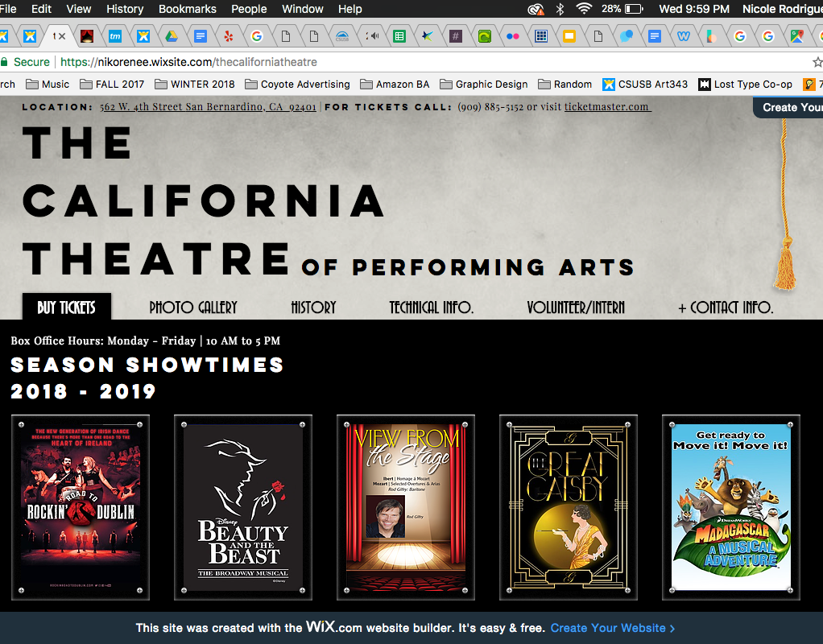Visit the ticketmaster.com link
The height and width of the screenshot is (644, 823).
[606, 106]
